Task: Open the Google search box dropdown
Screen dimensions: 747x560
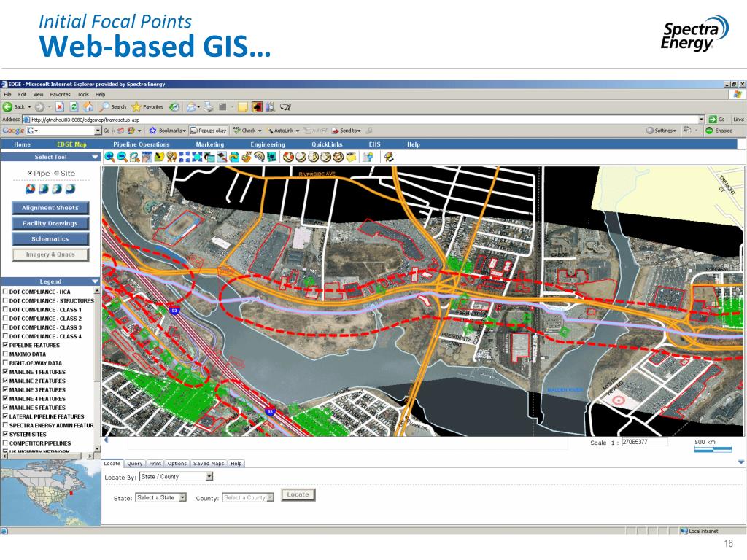Action: (98, 131)
